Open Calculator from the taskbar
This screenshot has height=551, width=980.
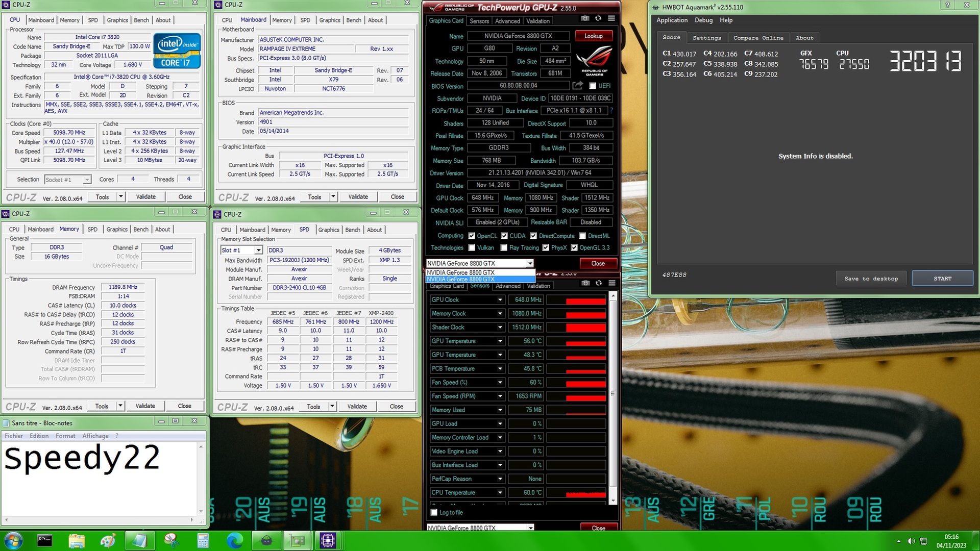pyautogui.click(x=203, y=540)
